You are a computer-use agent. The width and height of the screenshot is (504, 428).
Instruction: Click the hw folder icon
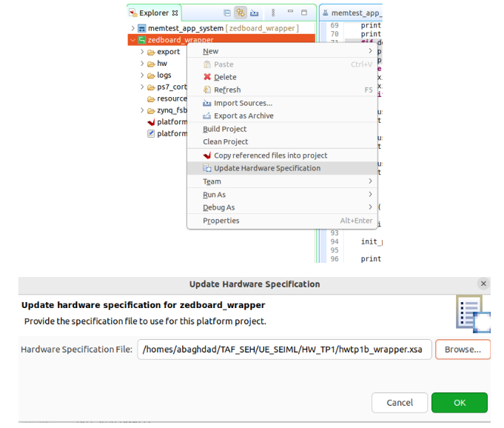tap(151, 64)
